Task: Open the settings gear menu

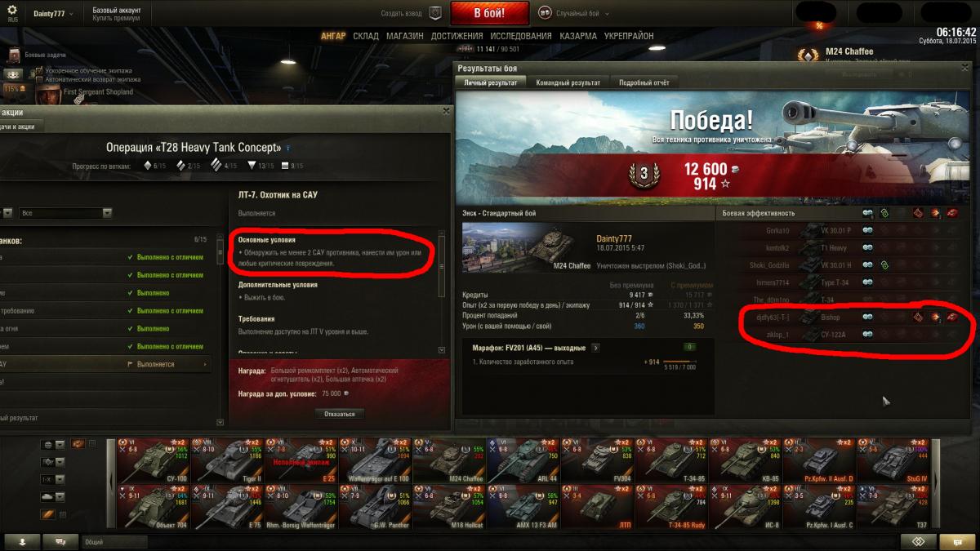Action: (x=12, y=10)
